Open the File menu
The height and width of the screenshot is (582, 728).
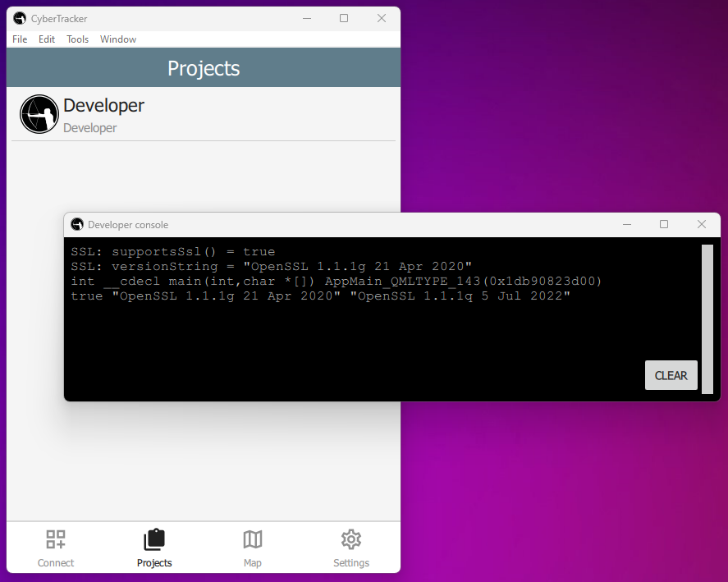pos(20,39)
